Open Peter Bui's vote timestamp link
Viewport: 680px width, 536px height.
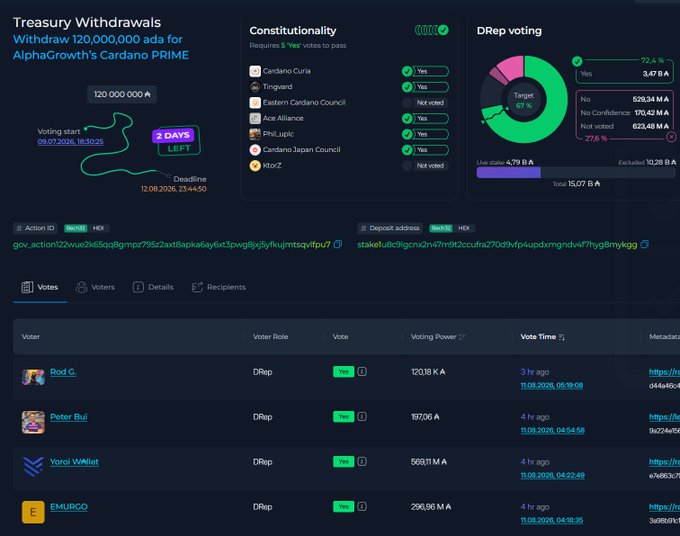[x=552, y=431]
